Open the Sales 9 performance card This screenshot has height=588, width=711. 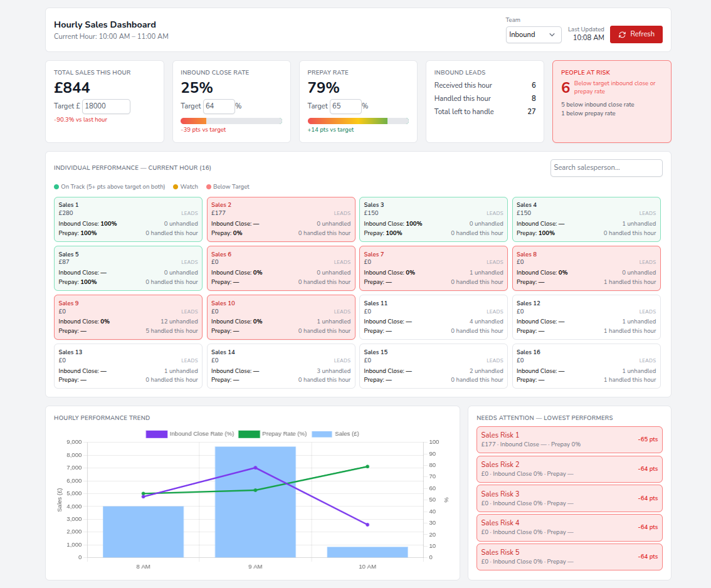point(129,317)
